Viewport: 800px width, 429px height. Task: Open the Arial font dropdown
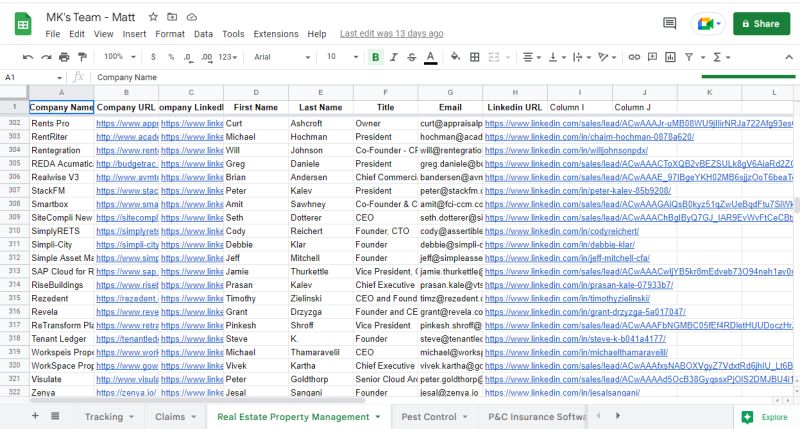click(x=282, y=57)
